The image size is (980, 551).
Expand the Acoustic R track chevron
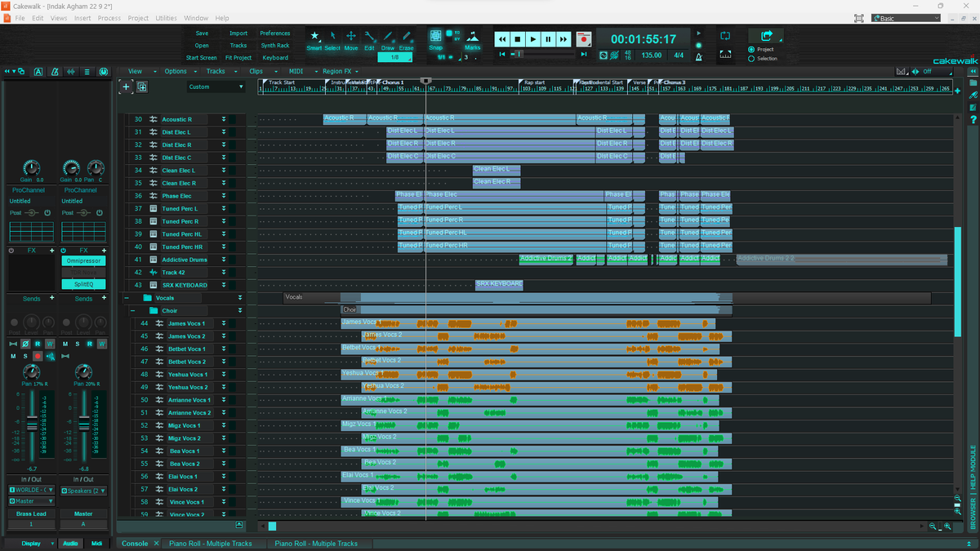pyautogui.click(x=223, y=119)
